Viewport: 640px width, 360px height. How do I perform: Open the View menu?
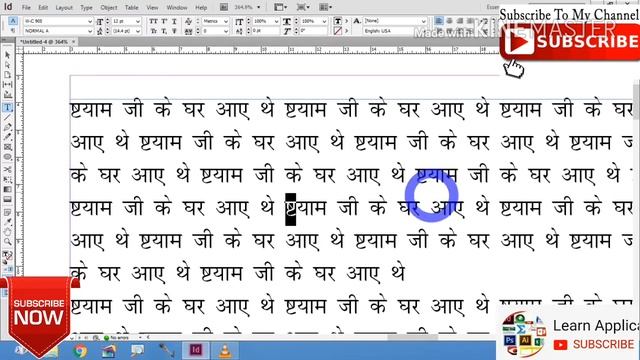point(152,8)
